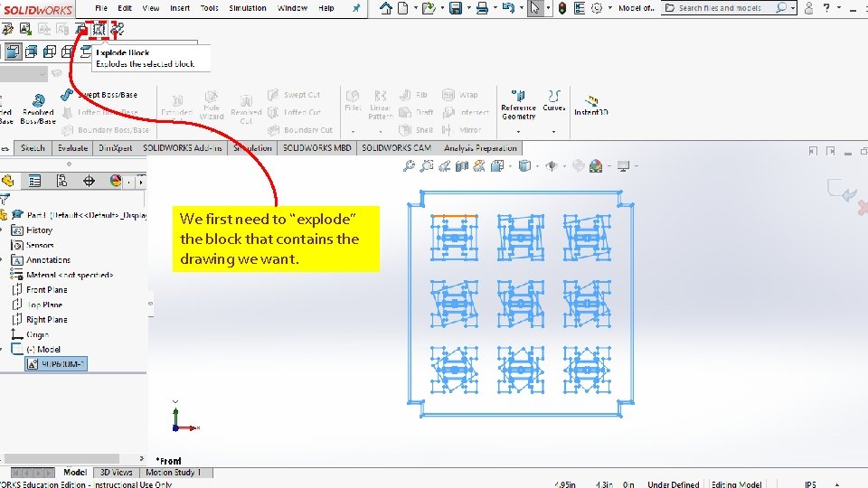Viewport: 868px width, 488px height.
Task: Open the Edit menu
Action: coord(125,8)
